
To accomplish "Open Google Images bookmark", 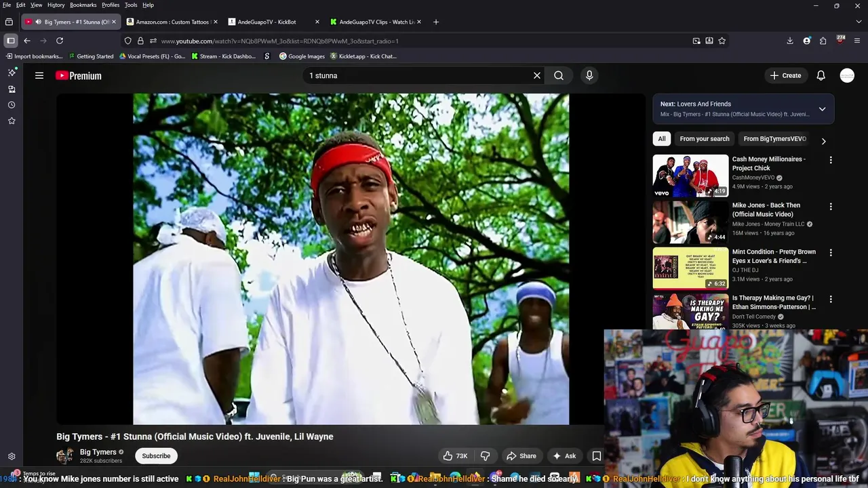I will coord(302,56).
